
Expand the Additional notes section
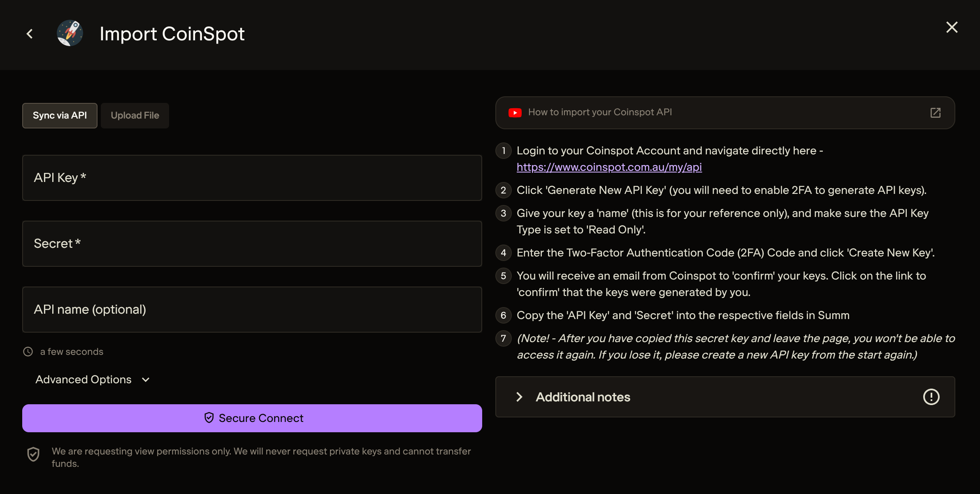(x=725, y=397)
